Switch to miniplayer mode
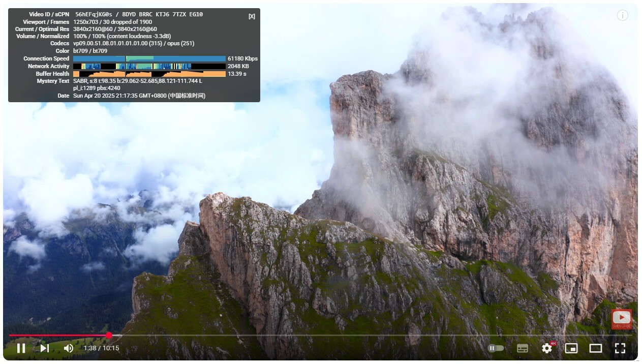The height and width of the screenshot is (364, 642). click(571, 348)
